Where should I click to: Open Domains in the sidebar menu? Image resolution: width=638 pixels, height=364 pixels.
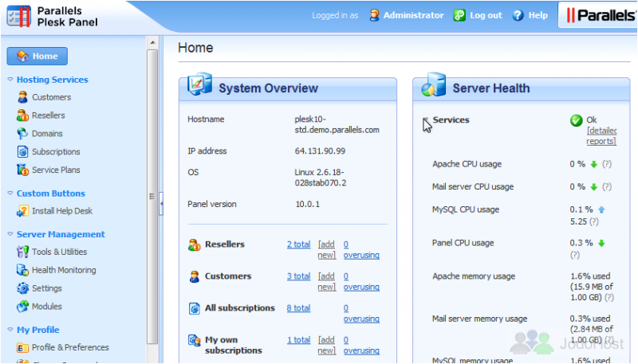coord(47,134)
